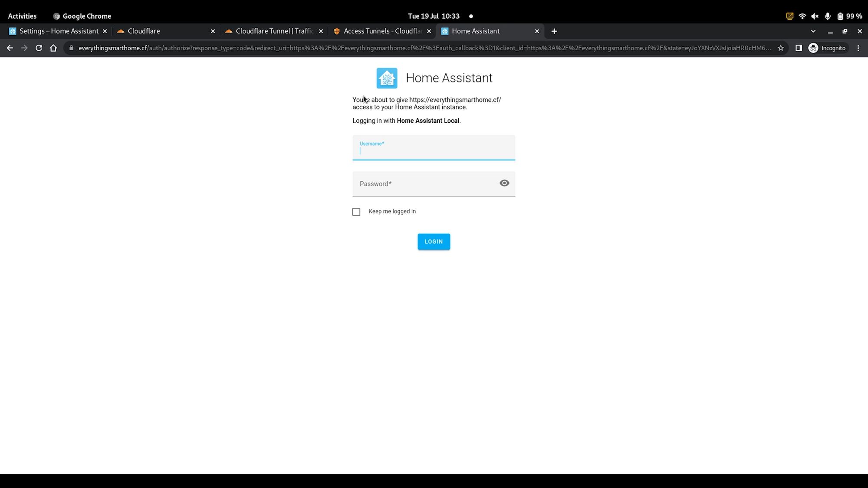Click the Password input field

(x=434, y=183)
